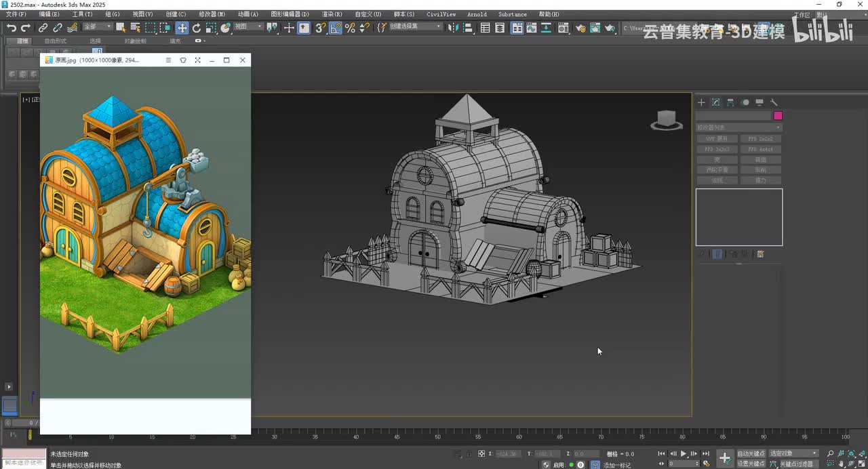Select the Rotate tool
Screen dimensions: 868x469
[x=197, y=28]
